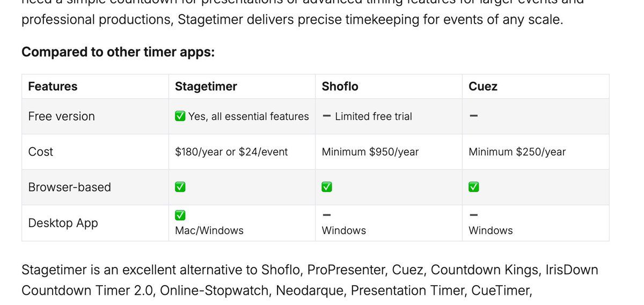
Task: Click the dash above Cuez's Windows text
Action: (473, 215)
